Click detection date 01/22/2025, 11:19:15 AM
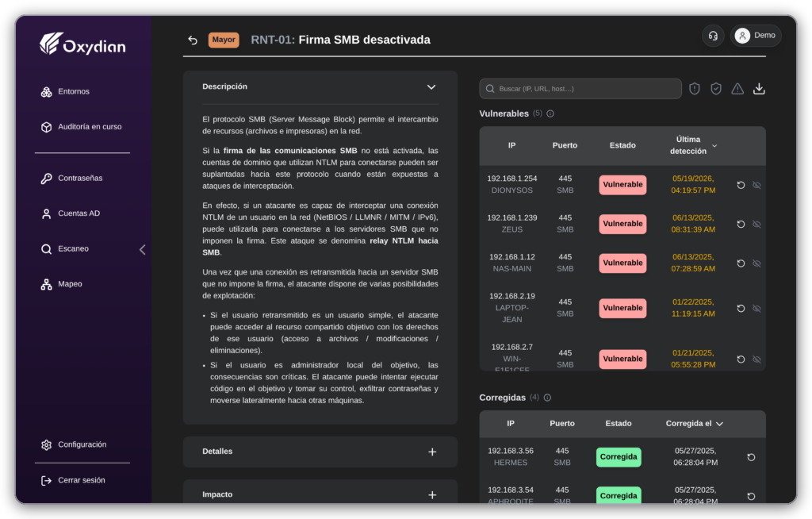This screenshot has width=812, height=519. pyautogui.click(x=693, y=309)
